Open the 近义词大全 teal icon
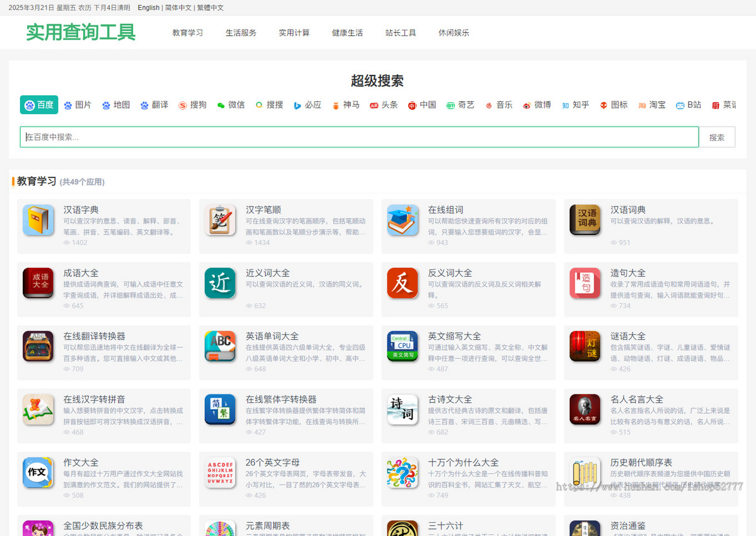Viewport: 756px width, 536px height. coord(220,283)
